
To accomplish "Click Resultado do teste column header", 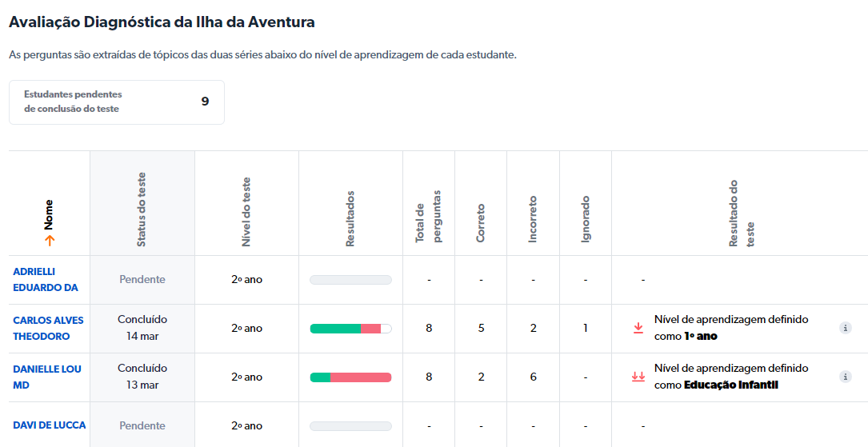I will tap(741, 213).
